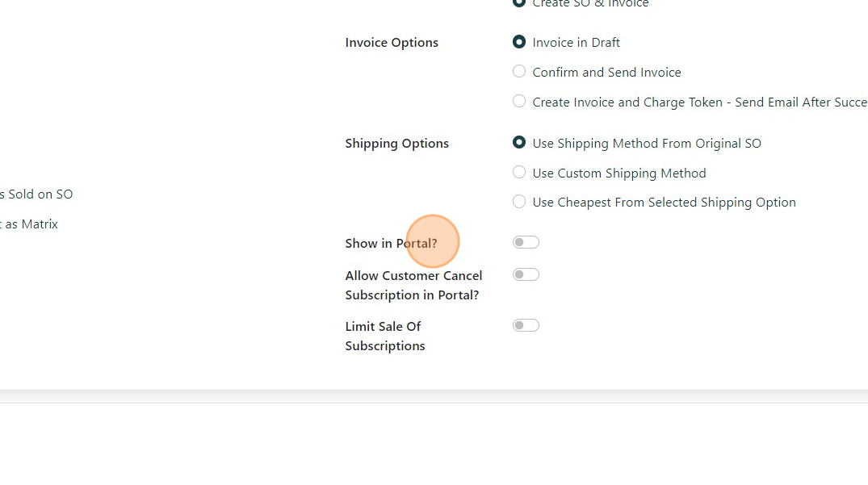Click the "Show in Portal?" label text
Viewport: 868px width, 485px height.
[x=391, y=244]
